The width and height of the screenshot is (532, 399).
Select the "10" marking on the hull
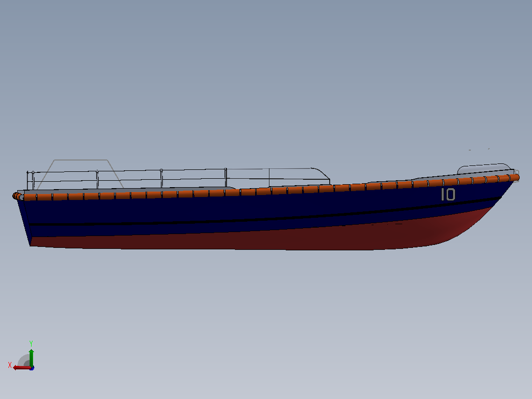(448, 195)
